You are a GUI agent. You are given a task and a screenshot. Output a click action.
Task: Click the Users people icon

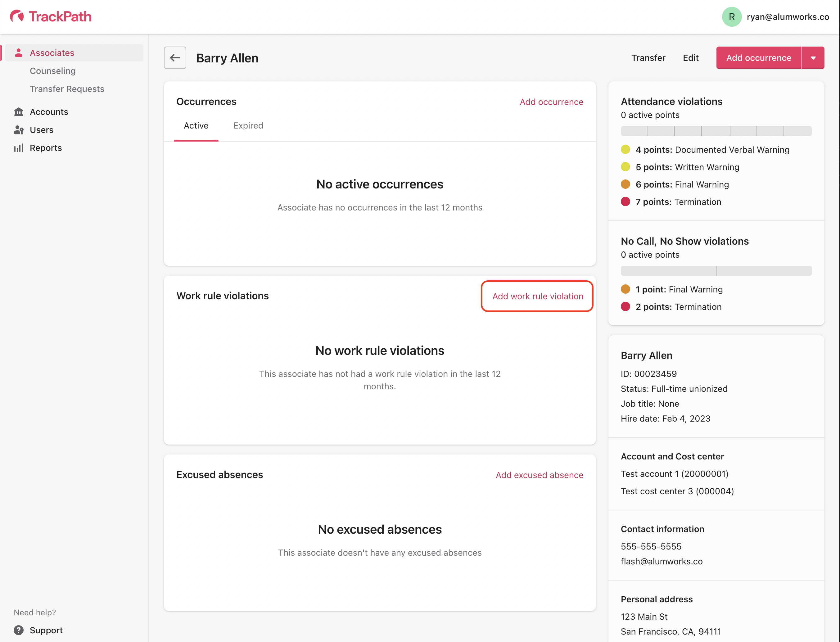[x=18, y=130]
